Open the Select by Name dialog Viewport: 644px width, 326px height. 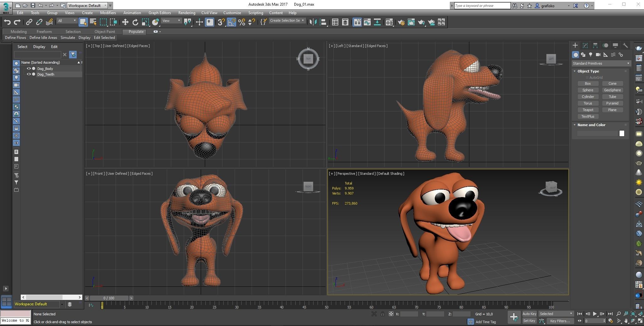(x=93, y=22)
